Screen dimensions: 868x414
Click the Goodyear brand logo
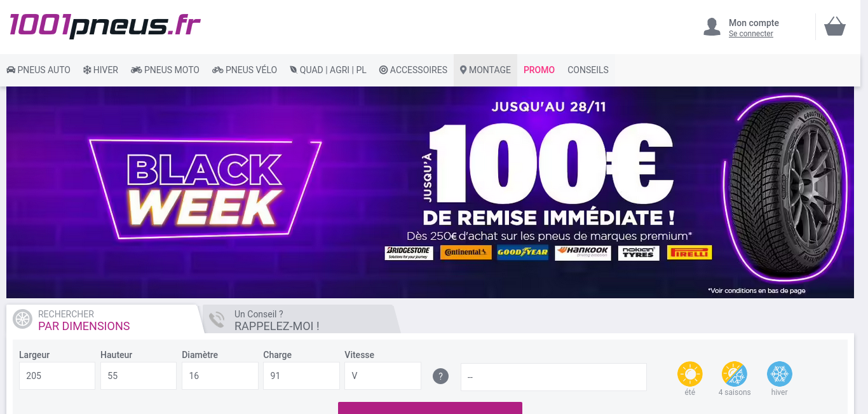(523, 253)
